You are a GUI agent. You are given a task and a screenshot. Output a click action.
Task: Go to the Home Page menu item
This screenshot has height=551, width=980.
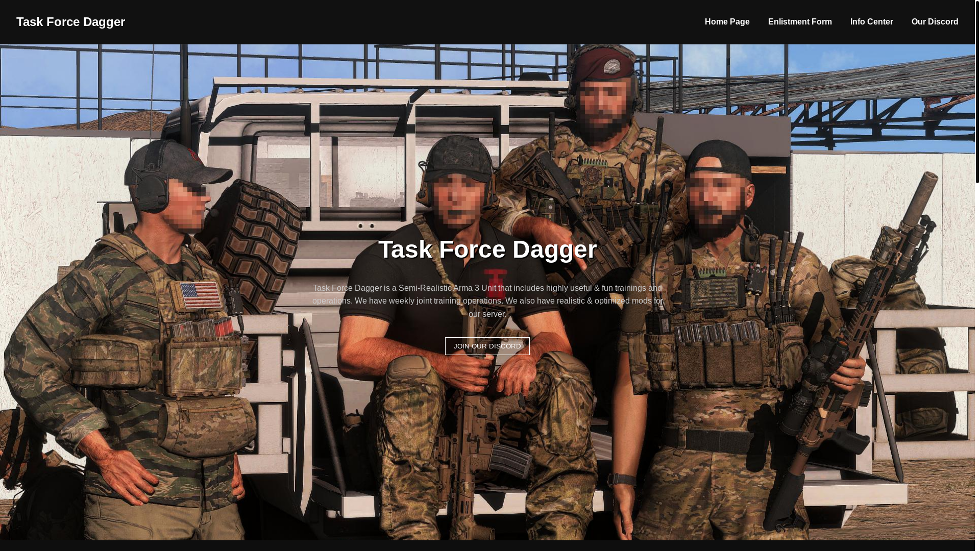tap(727, 22)
